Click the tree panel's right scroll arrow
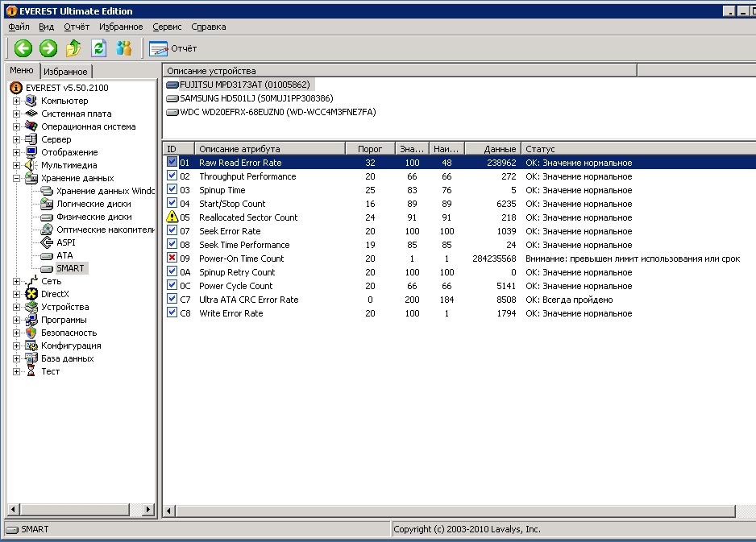 (148, 509)
